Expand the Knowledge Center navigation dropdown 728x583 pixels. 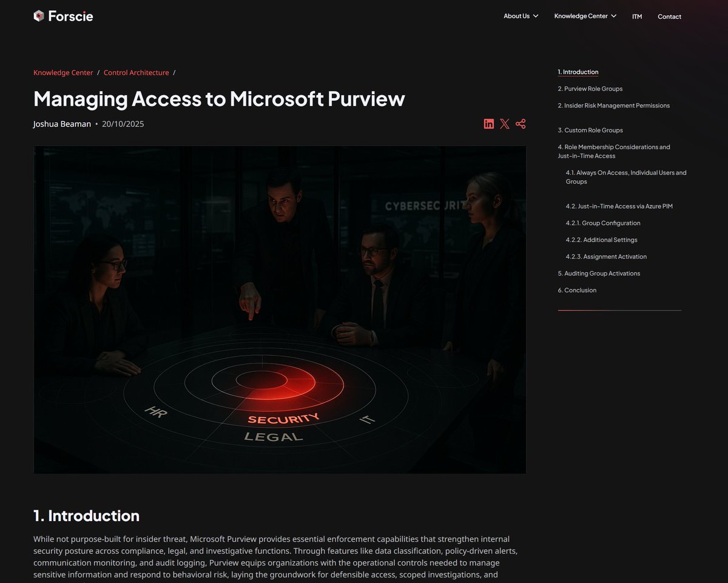[x=584, y=16]
